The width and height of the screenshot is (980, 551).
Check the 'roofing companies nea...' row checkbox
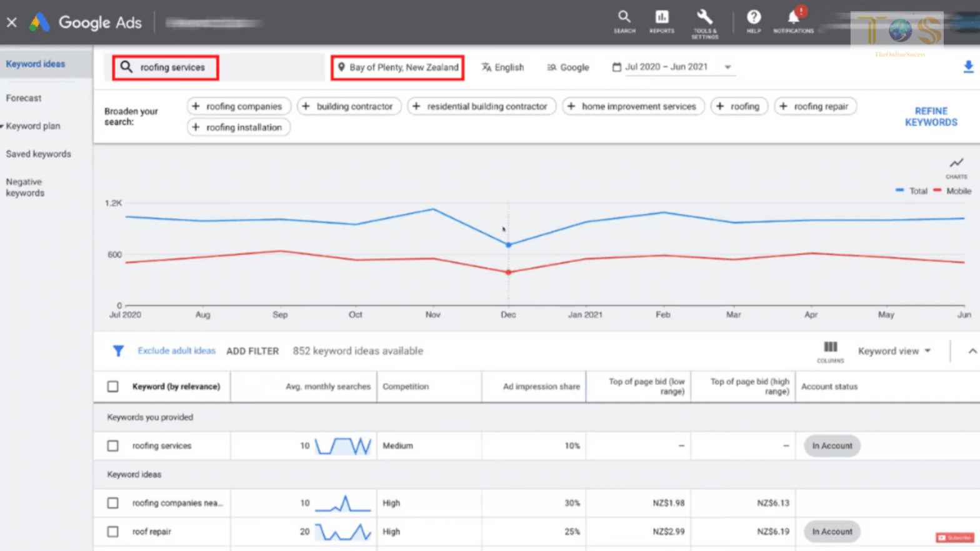(x=112, y=503)
